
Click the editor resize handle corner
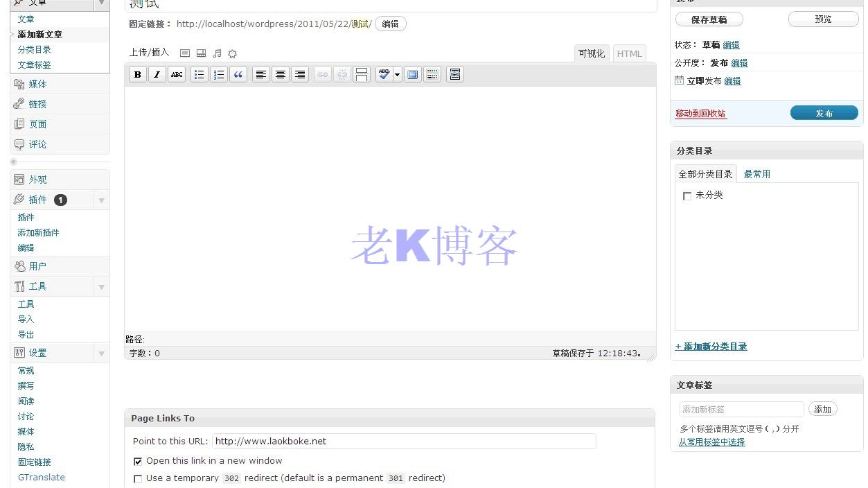650,356
